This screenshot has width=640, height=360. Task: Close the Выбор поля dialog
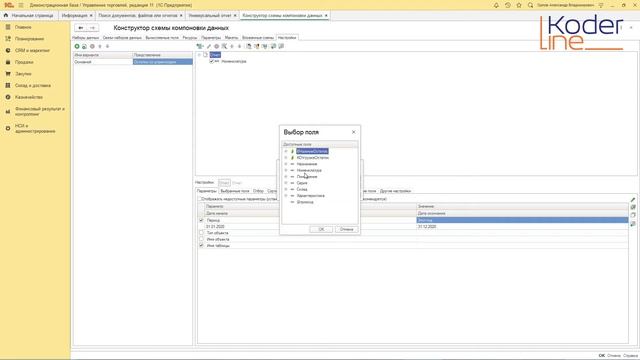(x=353, y=132)
